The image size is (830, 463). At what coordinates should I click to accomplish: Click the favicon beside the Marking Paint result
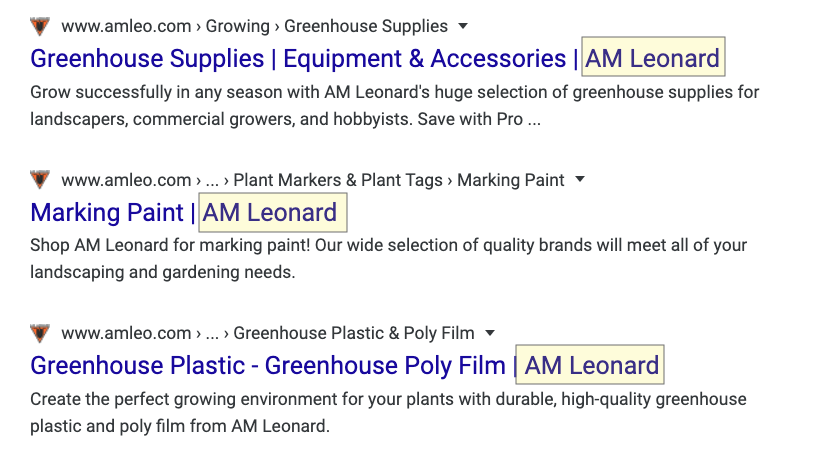(x=40, y=180)
